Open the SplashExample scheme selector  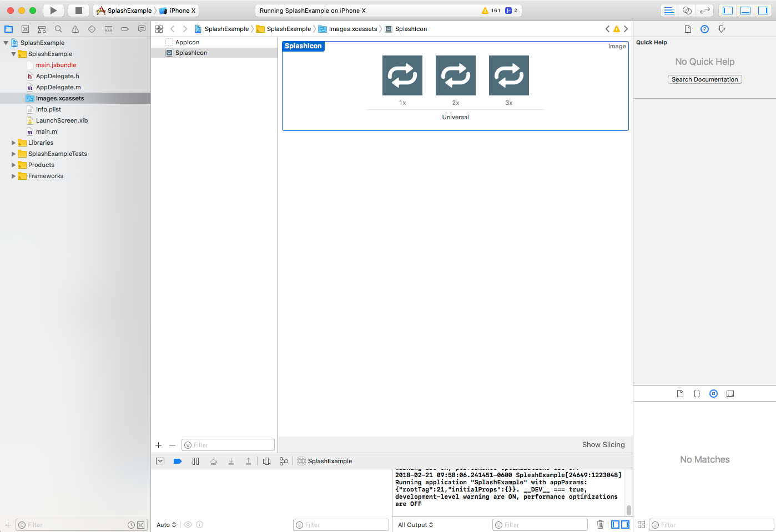coord(124,11)
